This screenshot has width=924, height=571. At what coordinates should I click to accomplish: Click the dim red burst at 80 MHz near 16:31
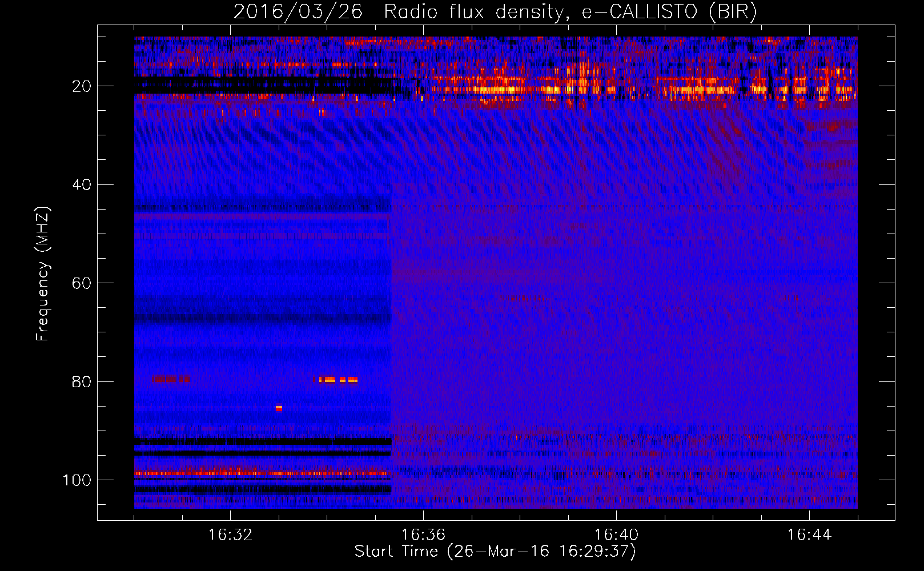pos(171,379)
